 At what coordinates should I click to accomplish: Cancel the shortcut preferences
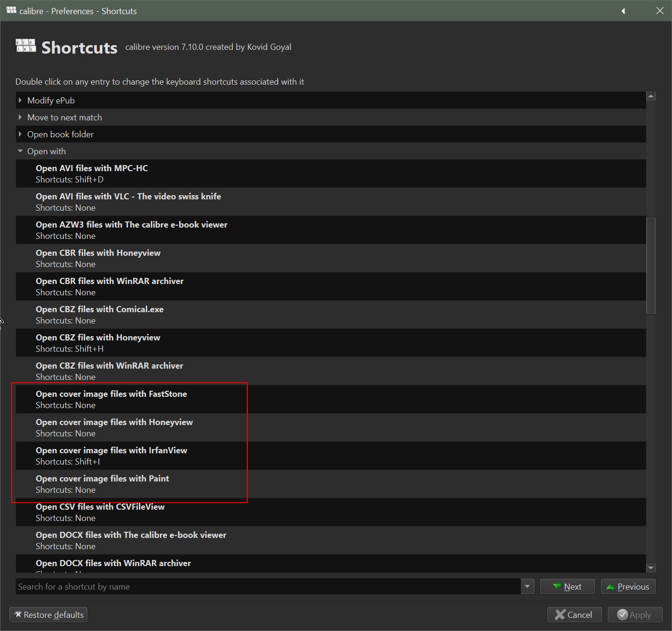574,615
